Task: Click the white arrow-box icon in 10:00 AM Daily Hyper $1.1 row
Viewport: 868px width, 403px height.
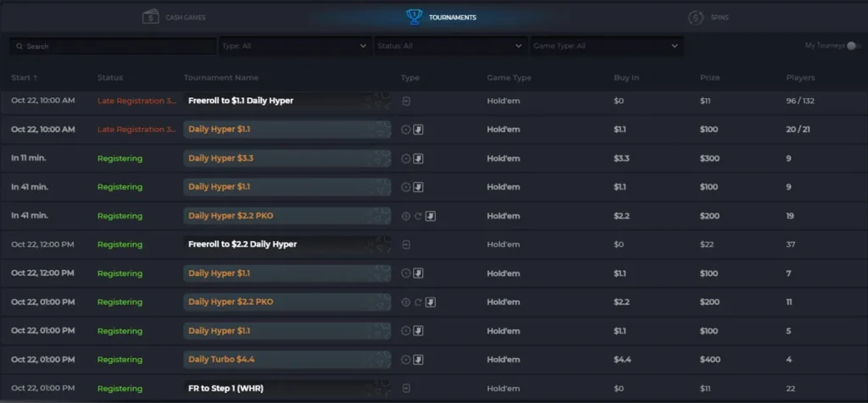Action: [419, 130]
